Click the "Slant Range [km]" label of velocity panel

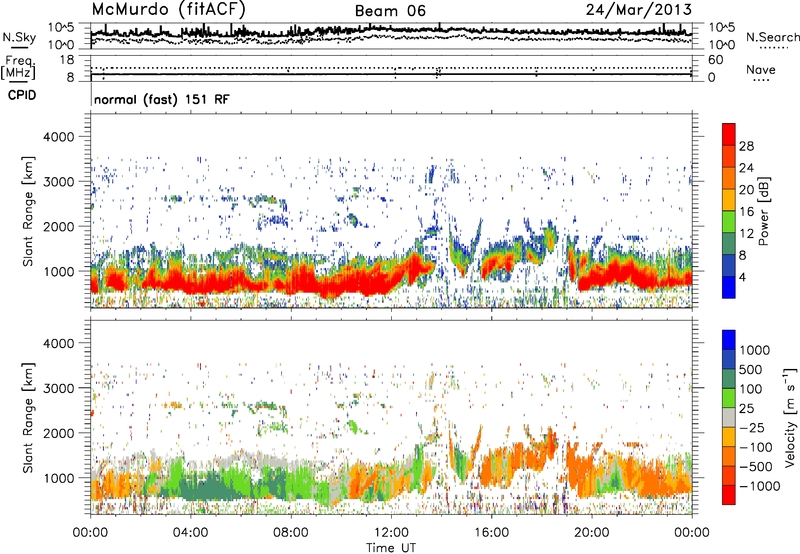pos(28,417)
